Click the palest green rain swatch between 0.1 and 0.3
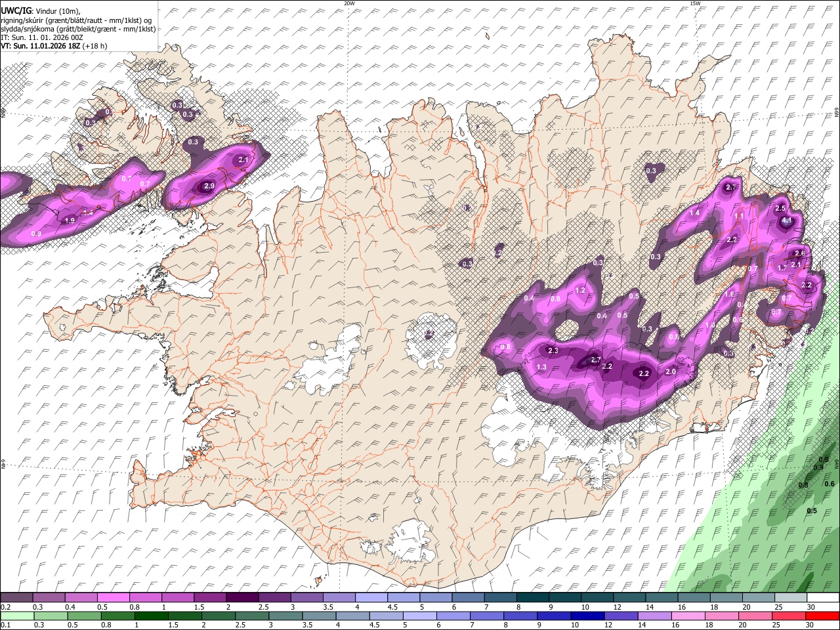The height and width of the screenshot is (630, 840). [17, 616]
